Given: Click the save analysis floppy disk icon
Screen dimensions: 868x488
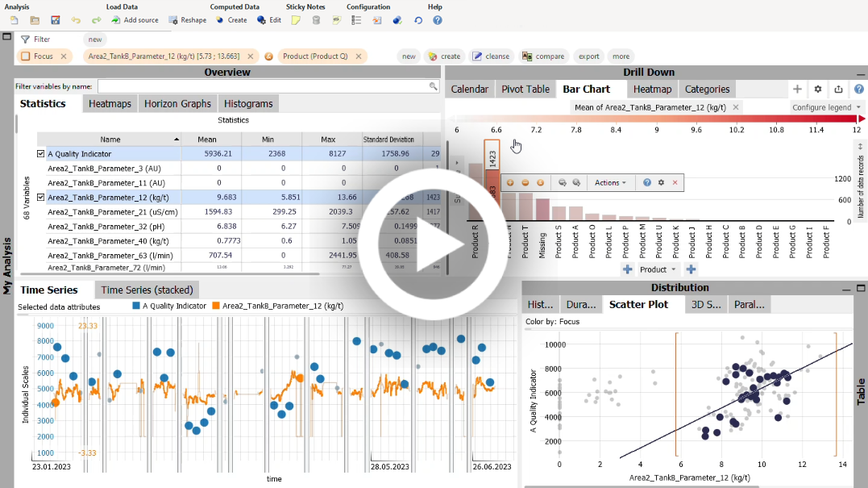Looking at the screenshot, I should coord(56,20).
